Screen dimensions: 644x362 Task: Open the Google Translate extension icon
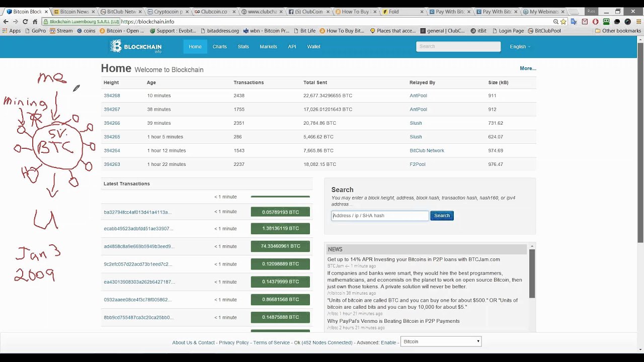click(x=574, y=22)
